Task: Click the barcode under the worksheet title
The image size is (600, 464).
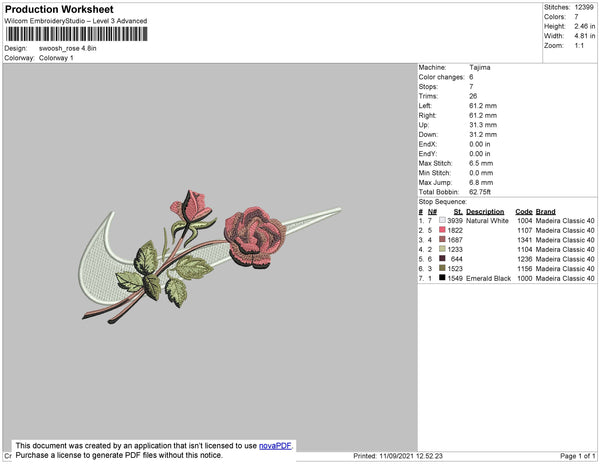Action: click(77, 34)
